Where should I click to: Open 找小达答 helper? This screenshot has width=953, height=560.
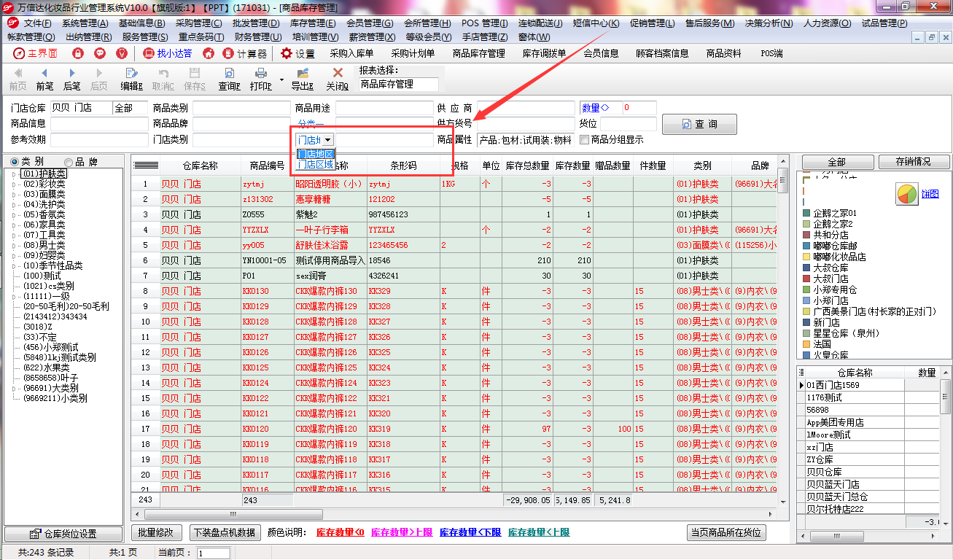coord(168,53)
